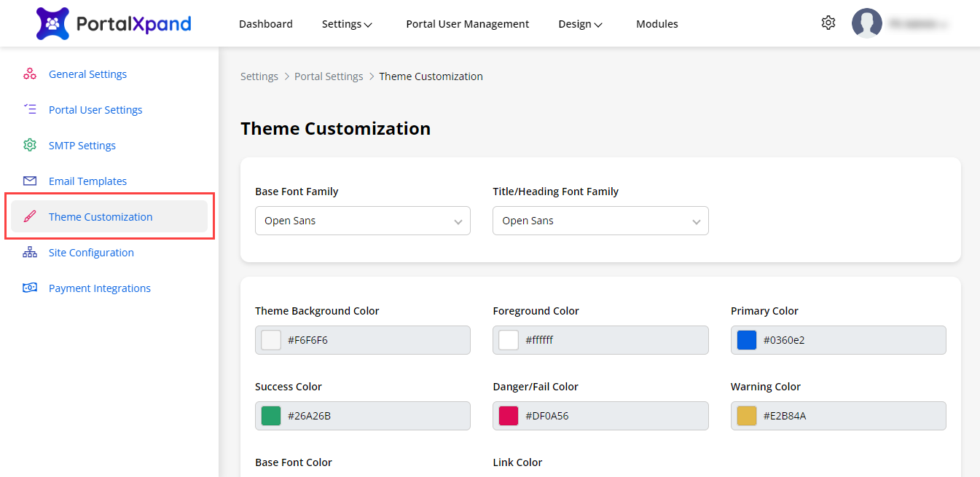980x477 pixels.
Task: Open Portal User Management from top menu
Action: click(x=467, y=24)
